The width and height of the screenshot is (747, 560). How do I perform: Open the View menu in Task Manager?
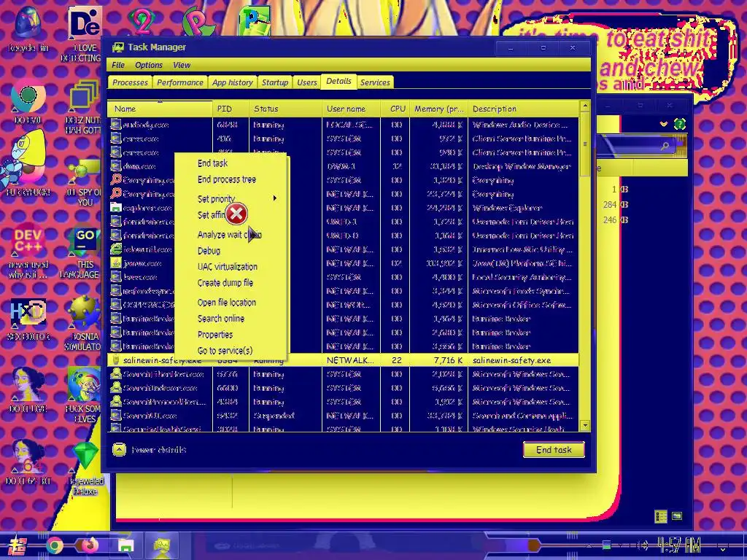(x=182, y=65)
